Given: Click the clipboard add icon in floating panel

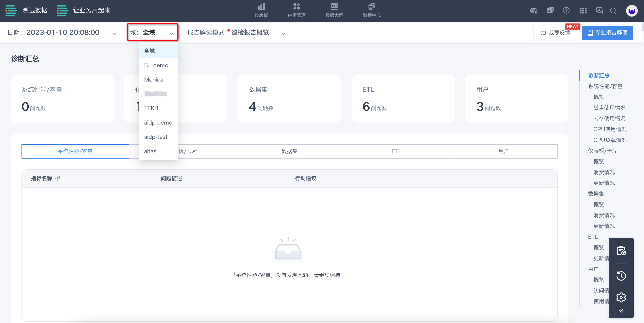Looking at the screenshot, I should pos(621,251).
